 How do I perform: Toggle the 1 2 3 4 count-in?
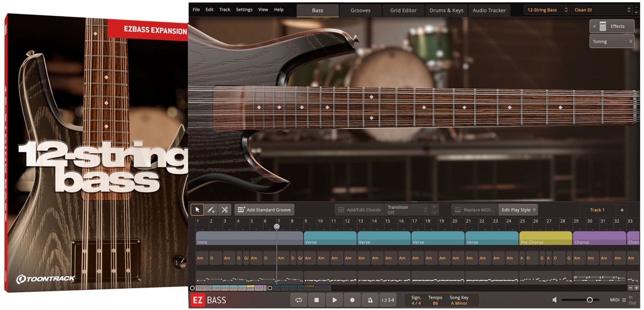coord(388,300)
